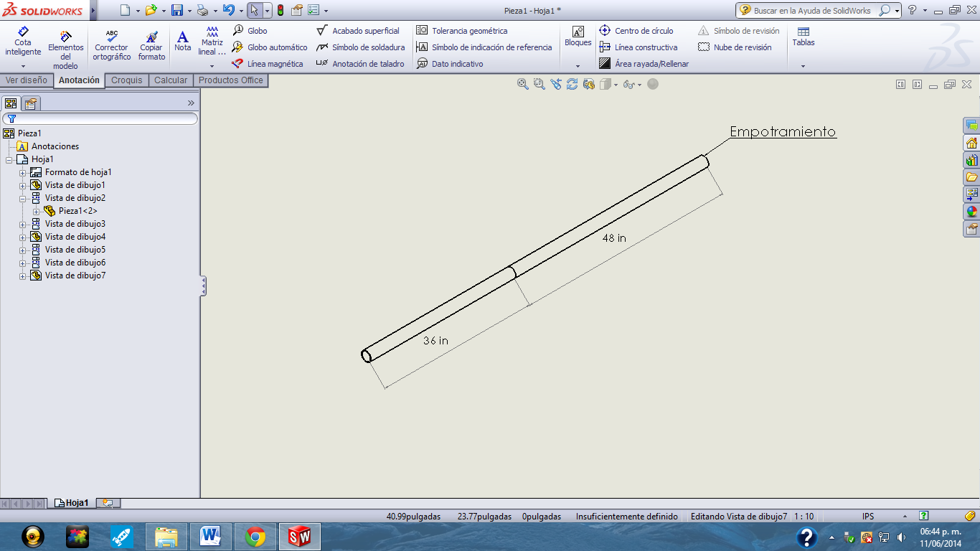This screenshot has height=551, width=980.
Task: Collapse Vista de dibujo2 node
Action: click(23, 198)
